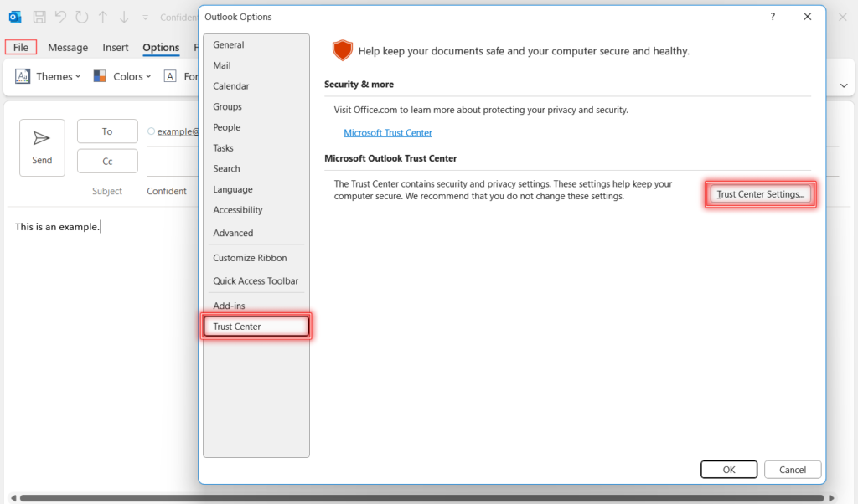The width and height of the screenshot is (858, 504).
Task: Click the Previous Item up arrow icon
Action: coord(103,17)
